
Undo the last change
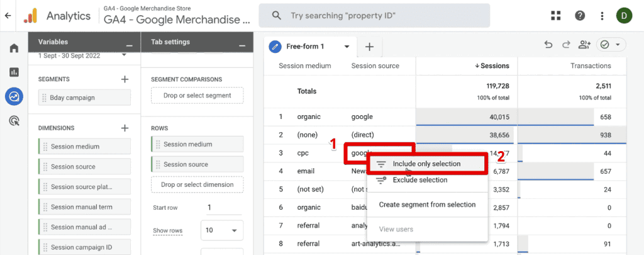[548, 45]
